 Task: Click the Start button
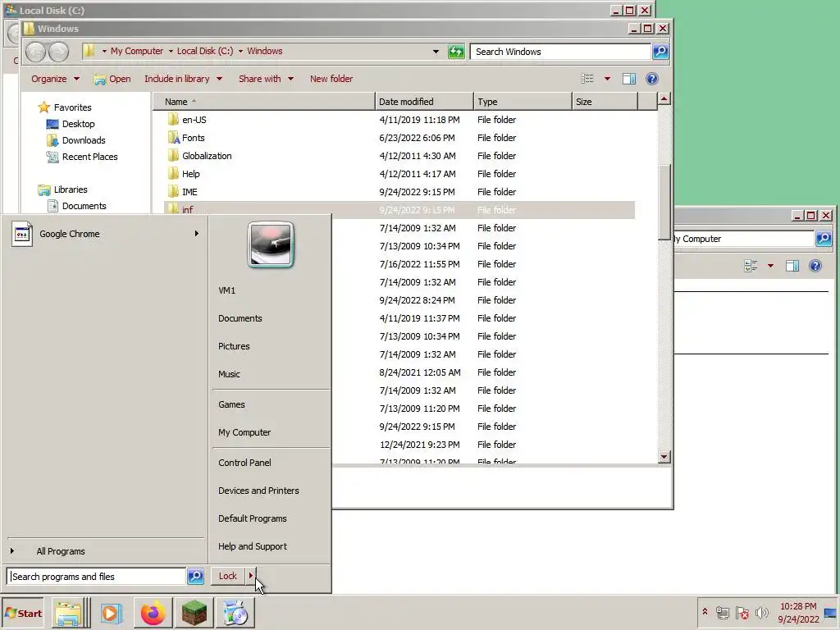[x=22, y=614]
